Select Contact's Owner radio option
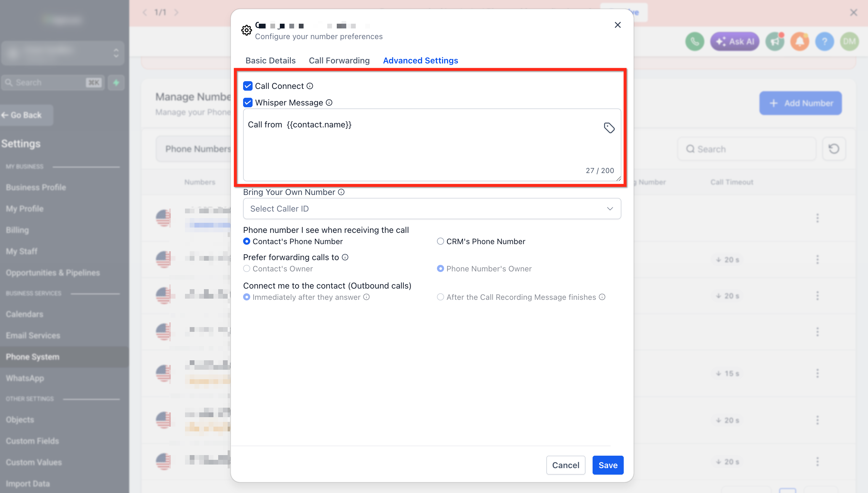The image size is (868, 493). 247,268
